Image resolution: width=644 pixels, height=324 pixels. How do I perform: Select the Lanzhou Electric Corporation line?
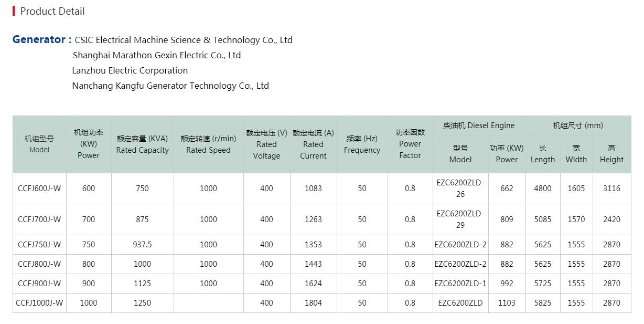click(130, 70)
